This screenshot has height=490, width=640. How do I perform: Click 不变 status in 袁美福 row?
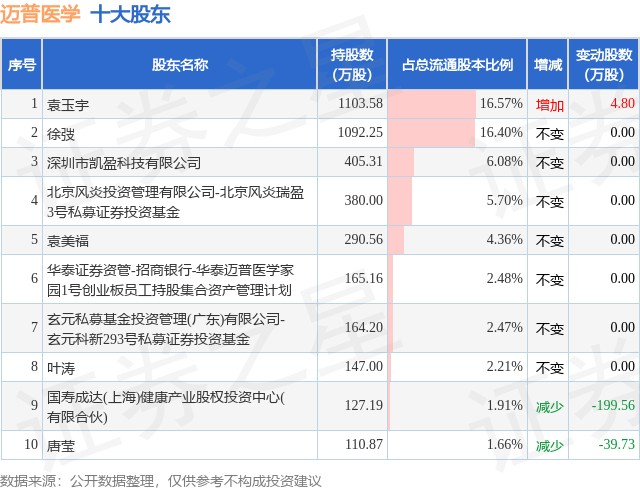tap(549, 241)
